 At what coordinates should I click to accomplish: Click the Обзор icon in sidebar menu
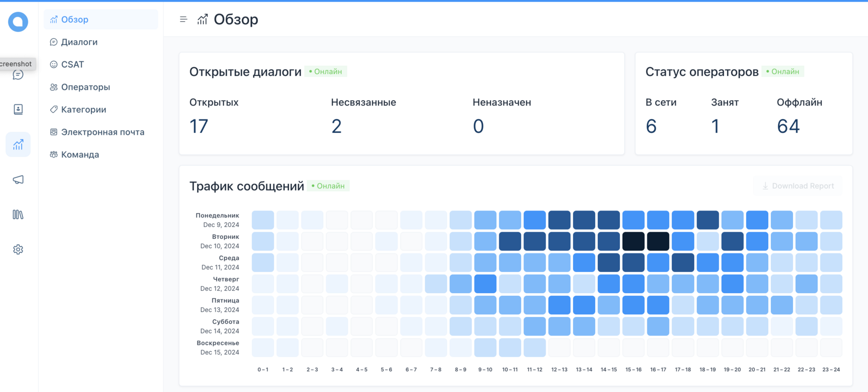(54, 19)
